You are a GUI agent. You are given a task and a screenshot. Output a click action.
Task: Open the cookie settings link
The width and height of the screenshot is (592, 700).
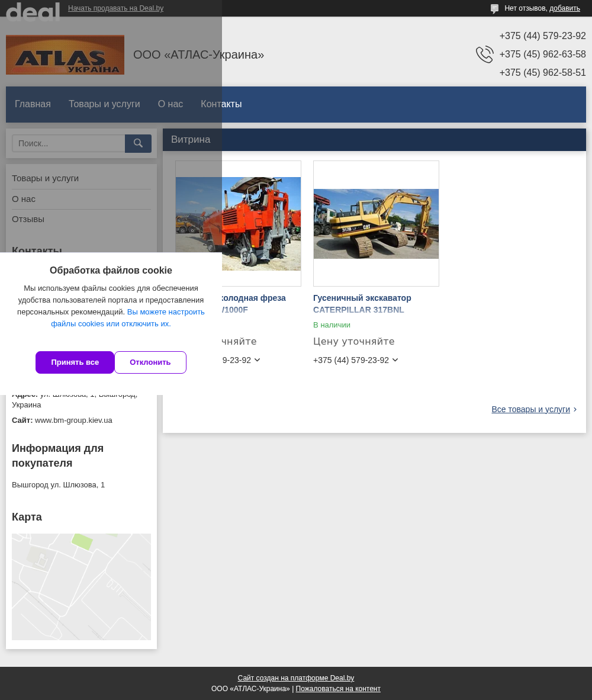point(128,318)
